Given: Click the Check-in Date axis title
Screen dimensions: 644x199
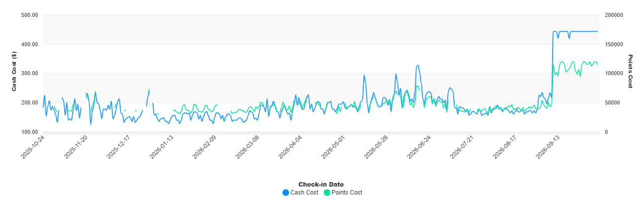Looking at the screenshot, I should (321, 184).
